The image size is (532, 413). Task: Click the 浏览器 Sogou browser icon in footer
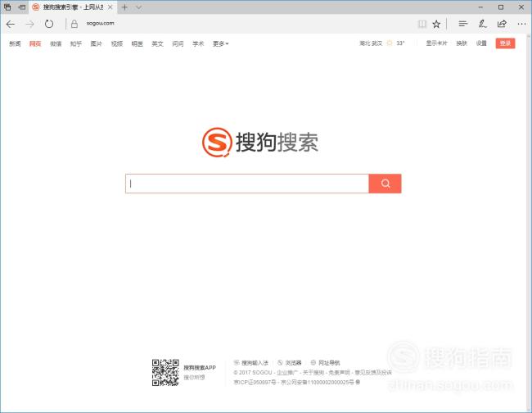(280, 362)
